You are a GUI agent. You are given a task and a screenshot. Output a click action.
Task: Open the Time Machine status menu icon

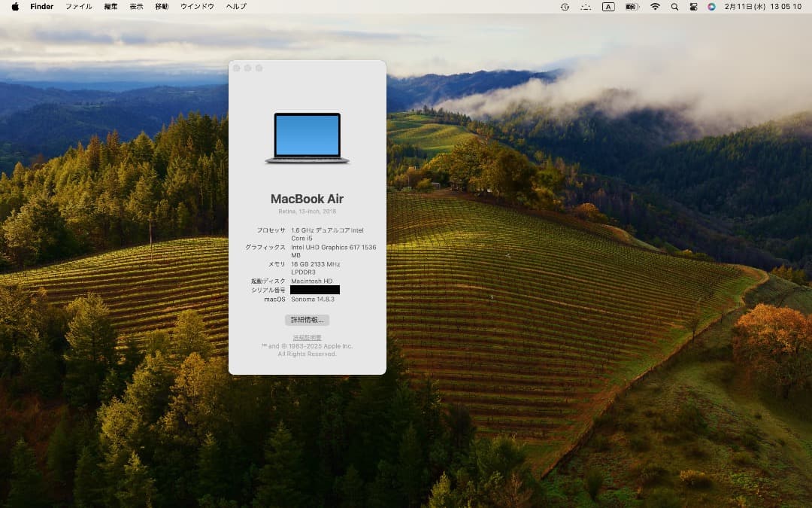pos(565,6)
